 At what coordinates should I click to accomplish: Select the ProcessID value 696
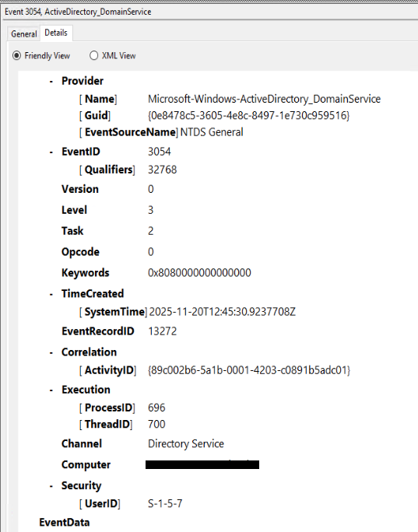(156, 408)
